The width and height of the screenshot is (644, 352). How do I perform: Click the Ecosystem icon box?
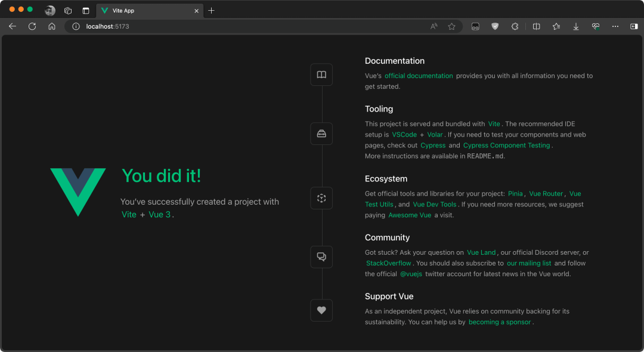[321, 198]
